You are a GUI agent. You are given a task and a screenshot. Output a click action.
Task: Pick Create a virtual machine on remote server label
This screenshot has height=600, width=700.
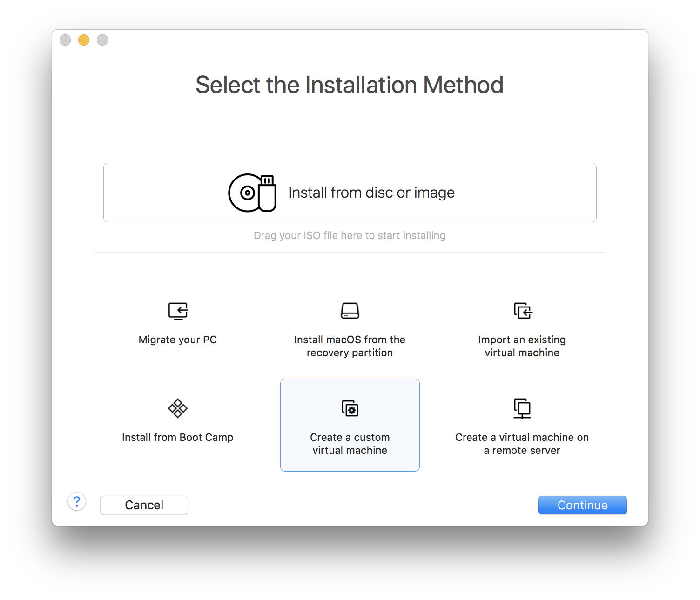click(x=522, y=444)
